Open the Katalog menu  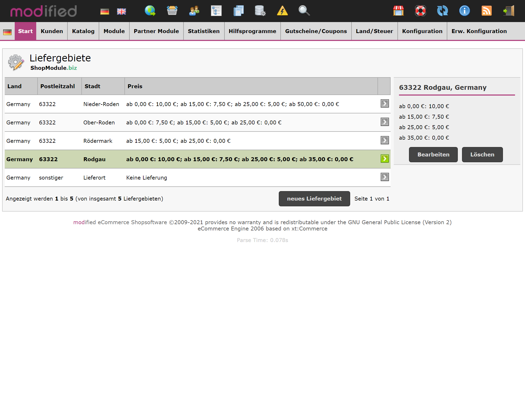click(x=83, y=31)
